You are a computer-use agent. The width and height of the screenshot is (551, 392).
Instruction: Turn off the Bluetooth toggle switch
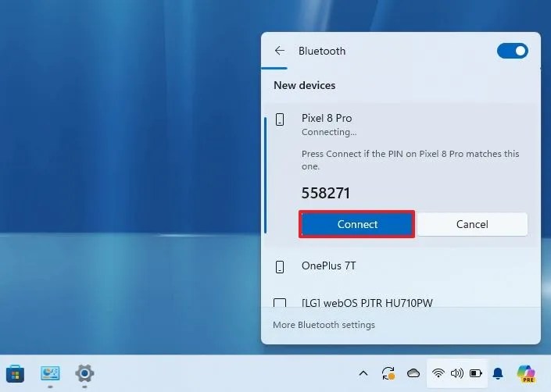pyautogui.click(x=513, y=52)
